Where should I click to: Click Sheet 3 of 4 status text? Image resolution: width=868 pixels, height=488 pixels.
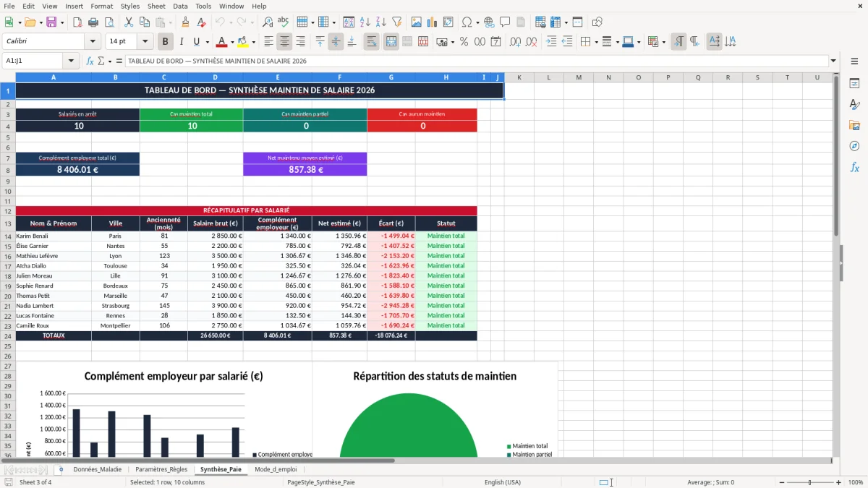tap(35, 482)
